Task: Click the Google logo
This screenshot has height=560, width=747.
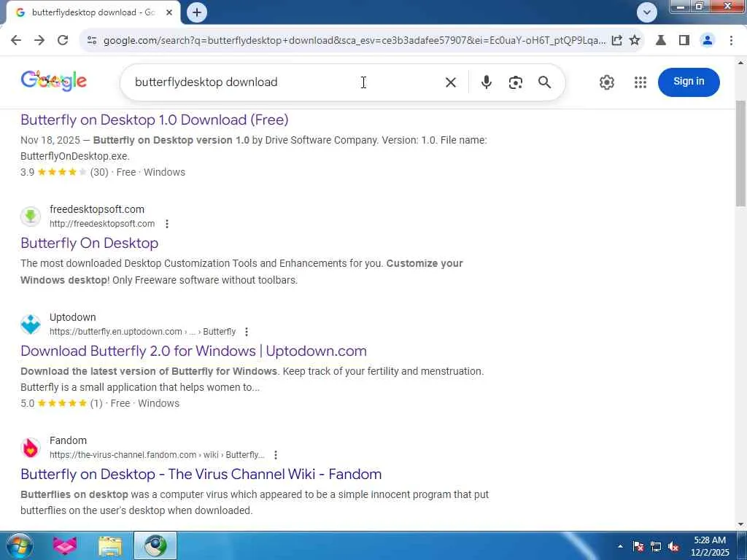Action: tap(54, 81)
